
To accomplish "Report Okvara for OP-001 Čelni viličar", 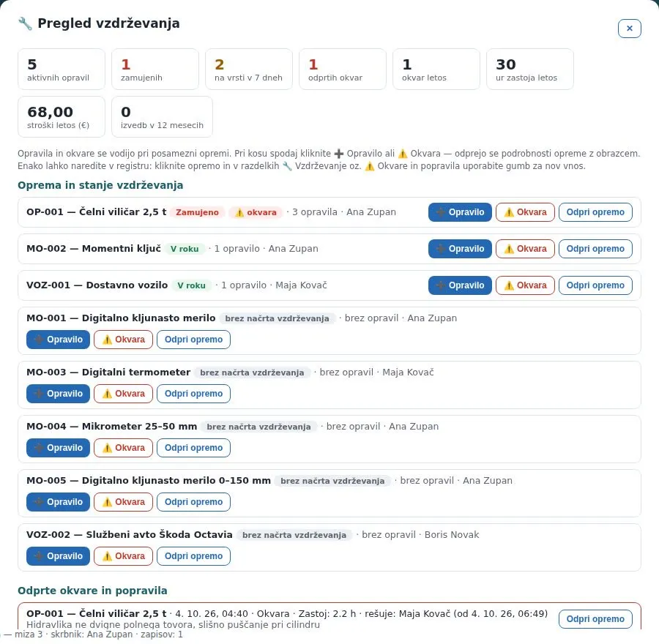I will (525, 212).
